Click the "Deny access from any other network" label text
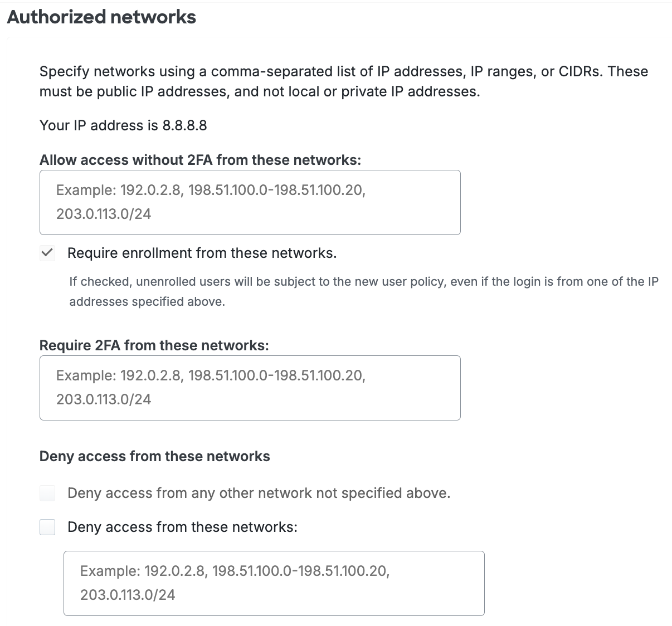Screen dimensions: 672x626 pyautogui.click(x=259, y=493)
